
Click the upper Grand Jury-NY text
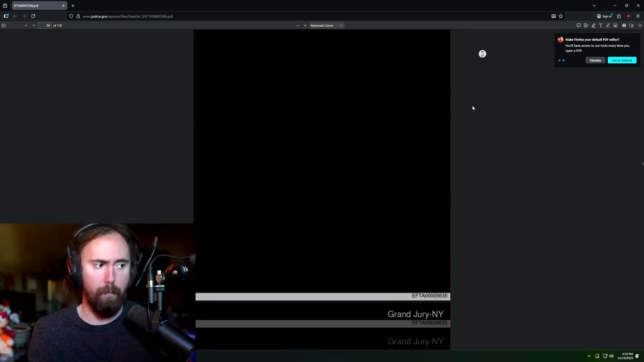pyautogui.click(x=416, y=314)
